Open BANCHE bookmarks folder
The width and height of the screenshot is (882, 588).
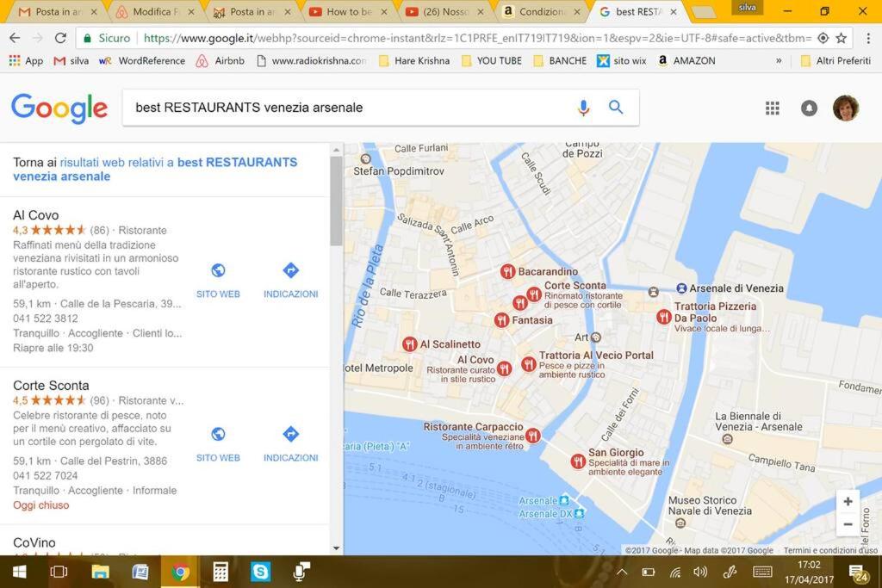560,61
